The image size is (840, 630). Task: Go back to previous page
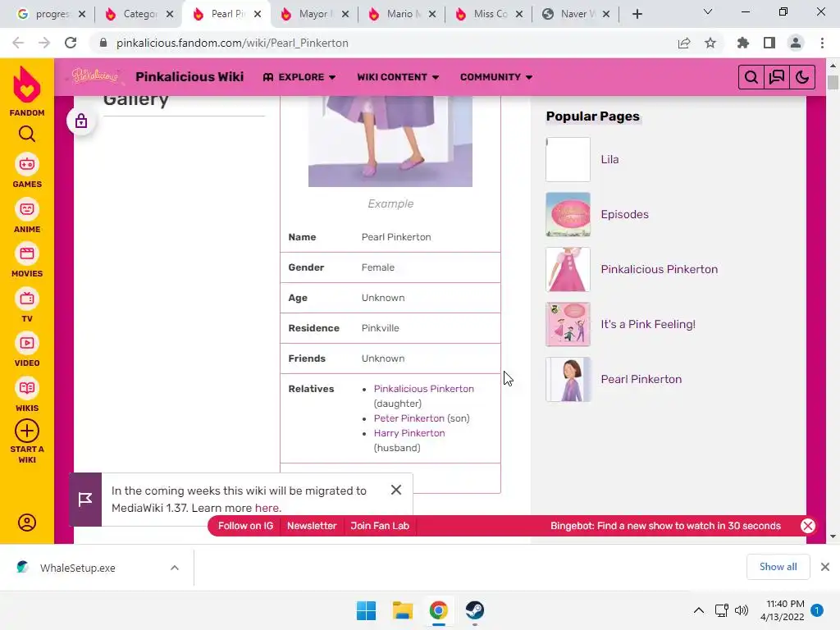point(18,43)
